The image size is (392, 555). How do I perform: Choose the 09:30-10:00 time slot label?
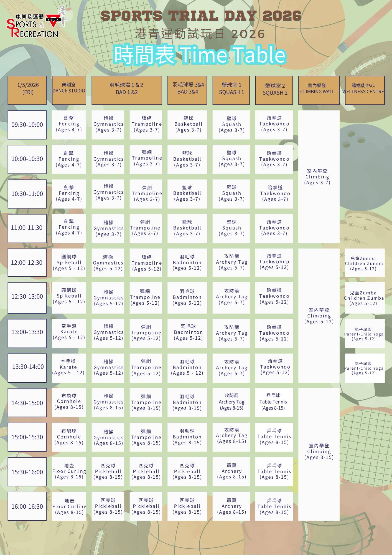point(27,125)
